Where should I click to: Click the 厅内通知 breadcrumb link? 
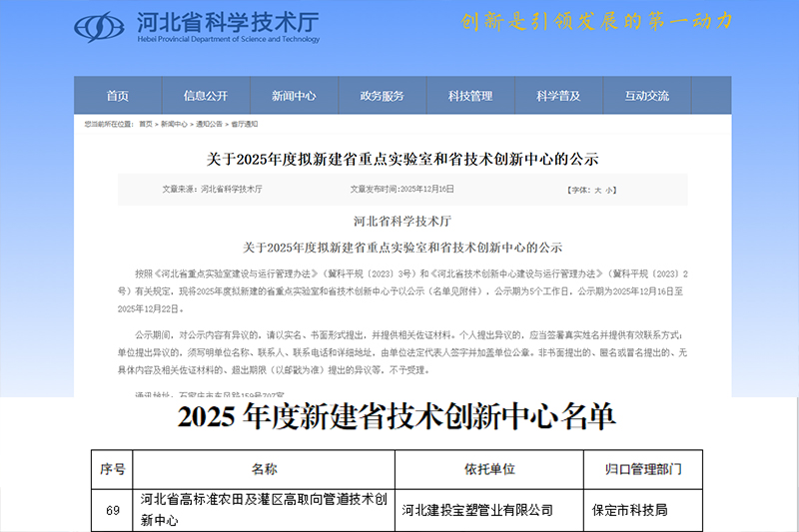(244, 124)
